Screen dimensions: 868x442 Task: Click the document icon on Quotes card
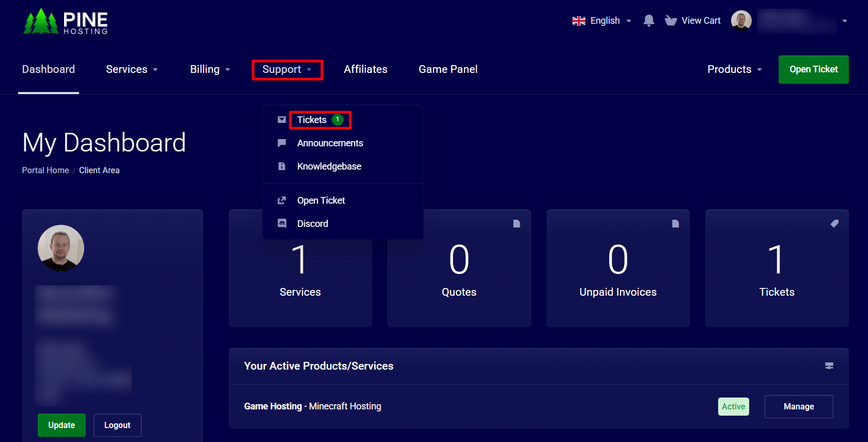(x=516, y=223)
